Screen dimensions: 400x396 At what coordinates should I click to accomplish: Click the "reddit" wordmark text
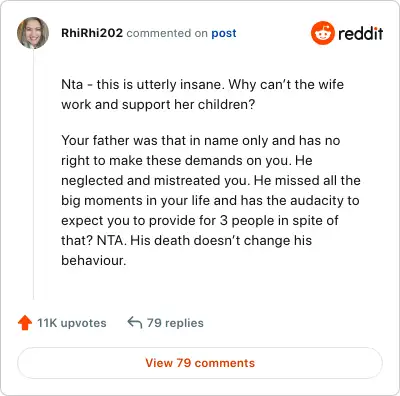[360, 33]
